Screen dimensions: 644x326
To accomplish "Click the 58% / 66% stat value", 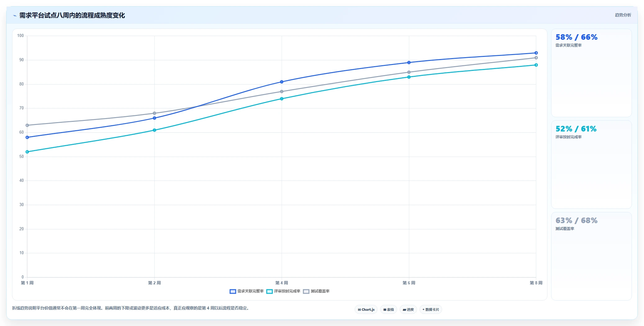I will tap(576, 37).
